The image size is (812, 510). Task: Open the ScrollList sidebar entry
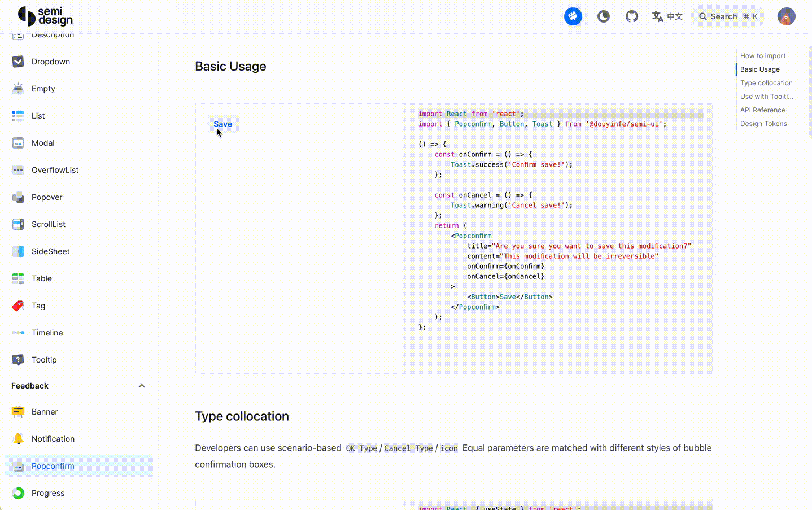tap(49, 224)
